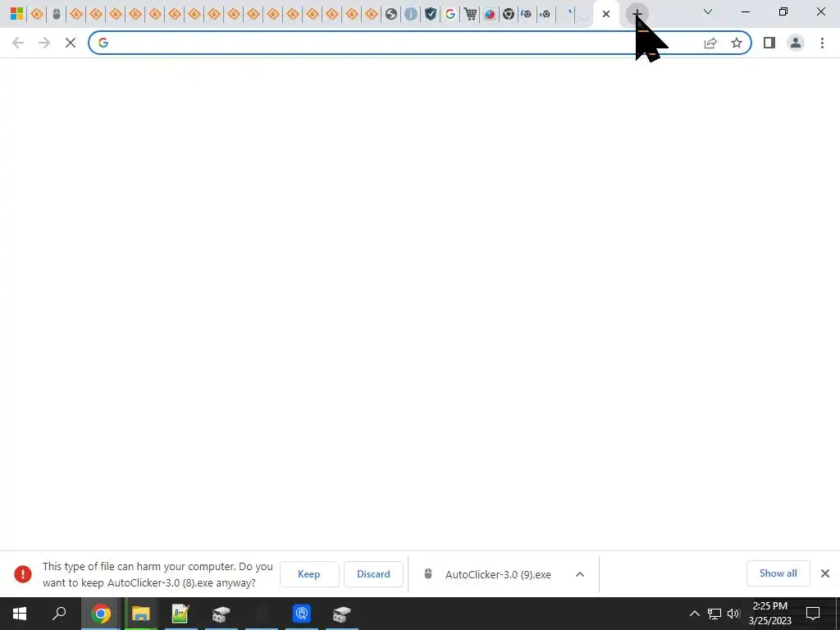
Task: Go back to the previous page
Action: 18,43
